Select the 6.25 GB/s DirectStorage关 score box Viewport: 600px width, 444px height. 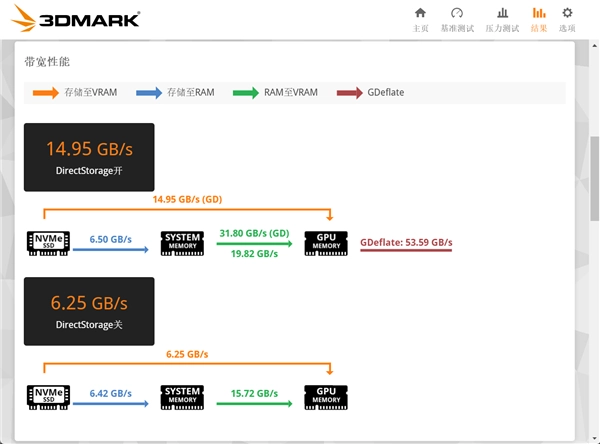coord(89,311)
